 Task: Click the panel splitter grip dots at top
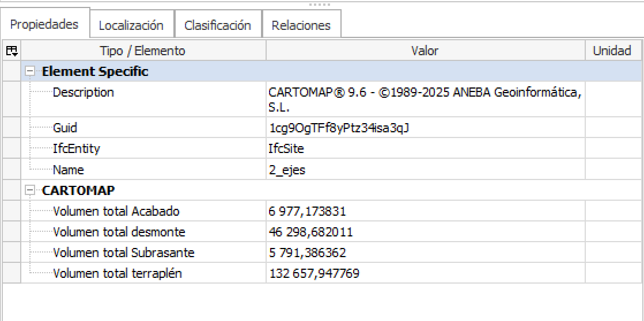pos(320,5)
